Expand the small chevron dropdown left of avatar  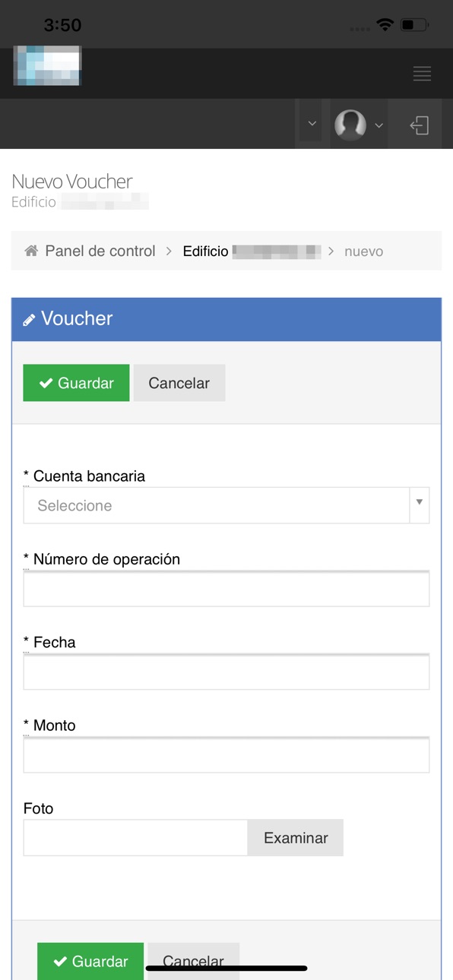tap(311, 124)
